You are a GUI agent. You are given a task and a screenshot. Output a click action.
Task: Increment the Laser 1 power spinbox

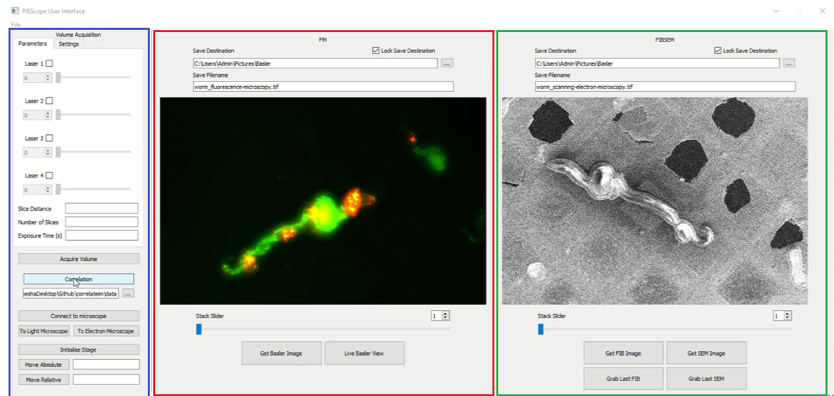[x=48, y=75]
